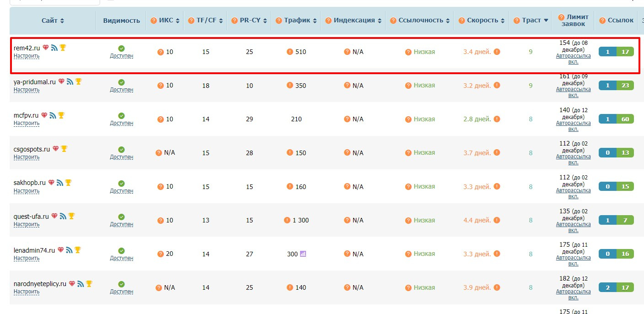The width and height of the screenshot is (644, 314).
Task: Click the help icon beside TF/CF header
Action: (x=192, y=21)
